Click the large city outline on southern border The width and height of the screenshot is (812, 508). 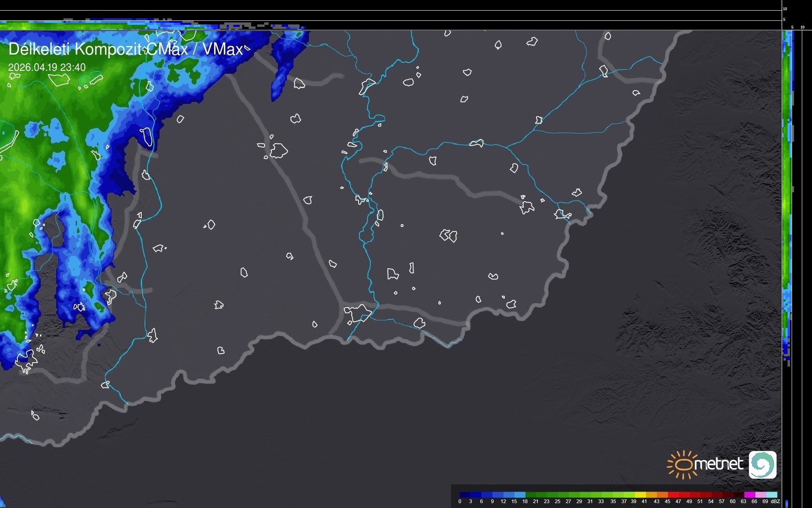tap(357, 313)
